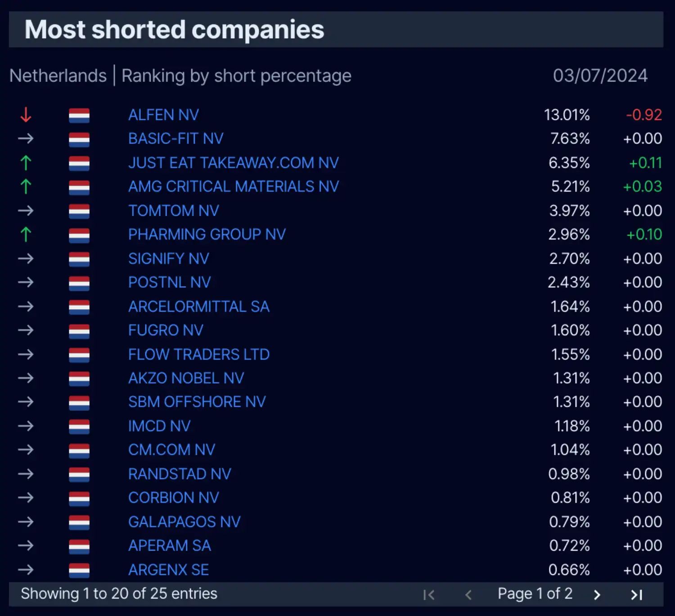Open the POSTNL NV company link
Screen dimensions: 675x616
[170, 282]
